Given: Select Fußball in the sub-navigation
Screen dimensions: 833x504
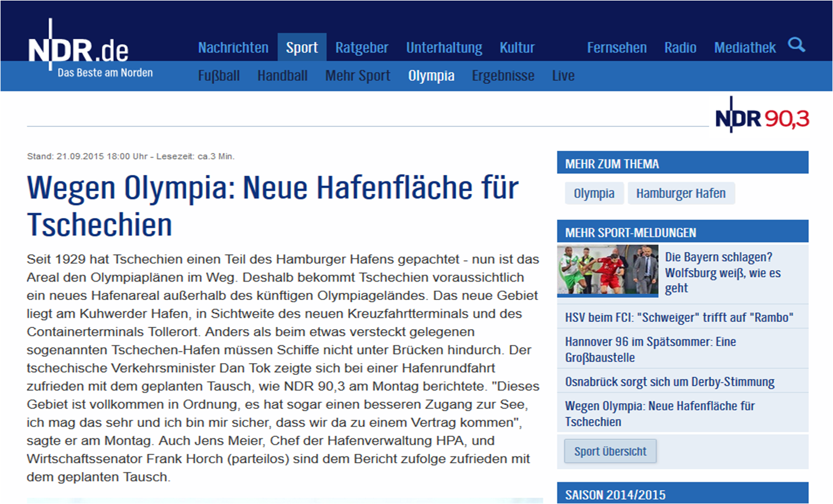Looking at the screenshot, I should [219, 75].
